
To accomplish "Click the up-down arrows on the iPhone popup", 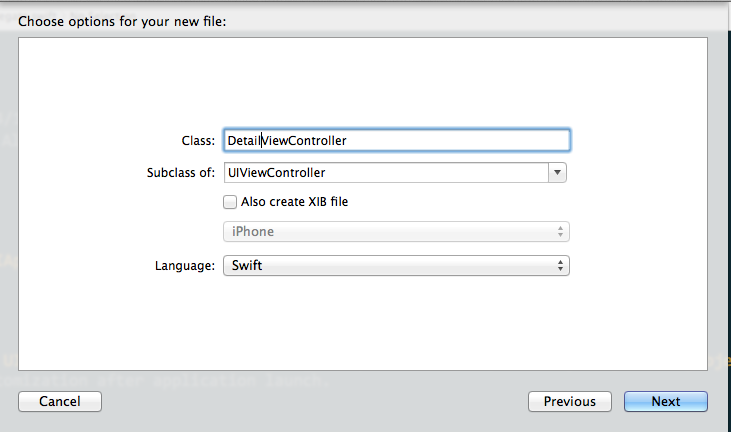I will [561, 232].
